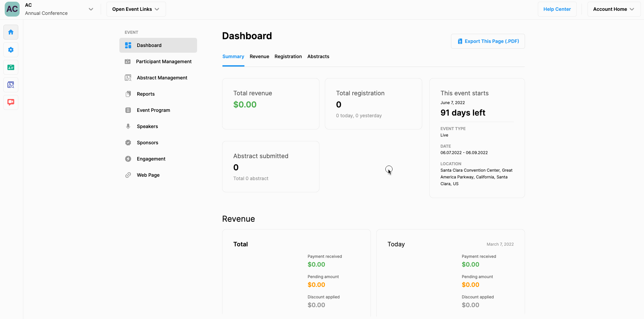Click the home icon in left rail
644x319 pixels.
coord(11,32)
